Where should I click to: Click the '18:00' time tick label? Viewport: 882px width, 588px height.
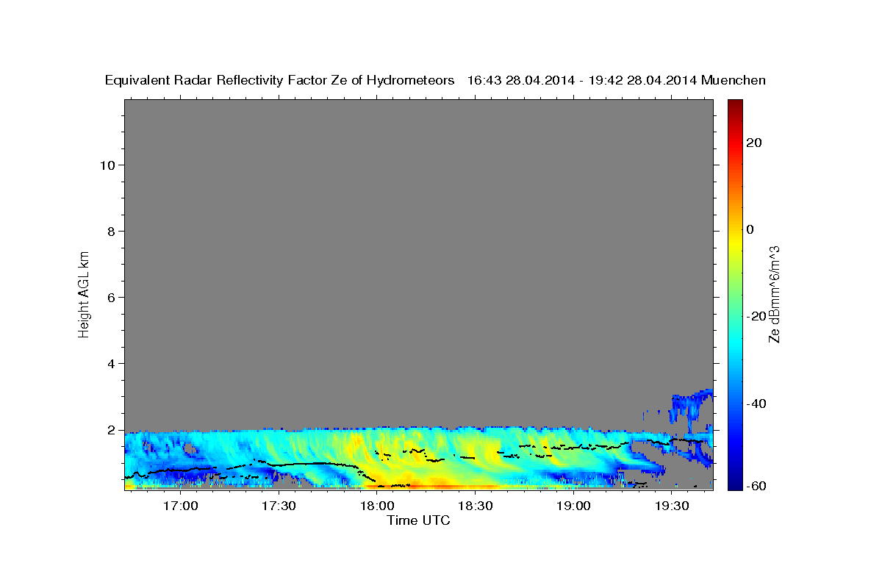pyautogui.click(x=377, y=506)
